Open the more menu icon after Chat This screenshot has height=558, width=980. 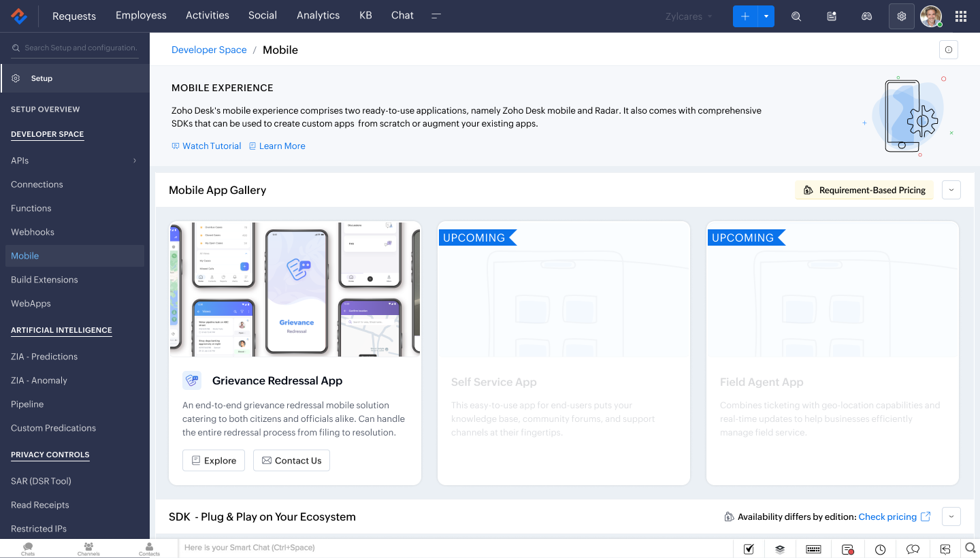point(436,16)
